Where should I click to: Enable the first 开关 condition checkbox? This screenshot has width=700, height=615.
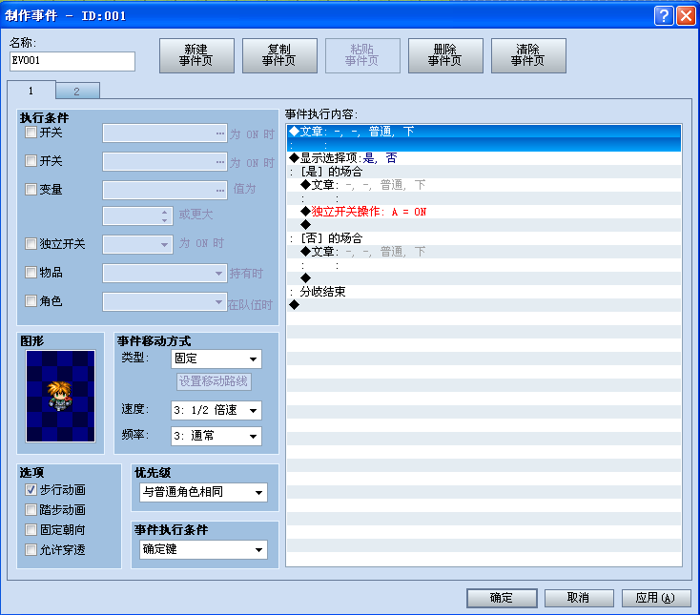click(31, 133)
